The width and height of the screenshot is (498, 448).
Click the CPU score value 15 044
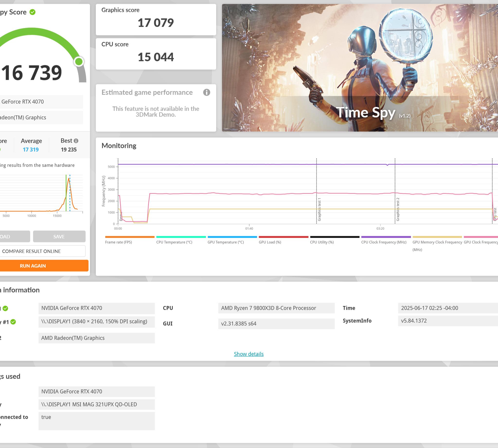[156, 57]
